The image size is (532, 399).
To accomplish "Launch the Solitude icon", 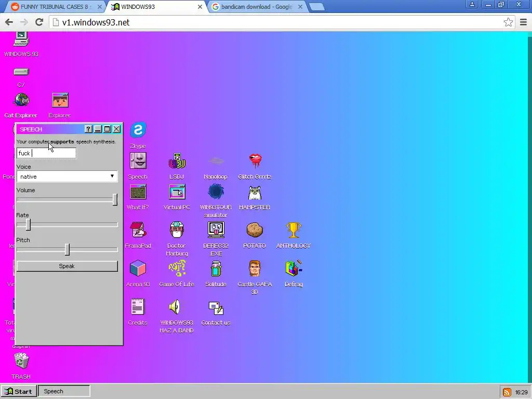I will [216, 269].
